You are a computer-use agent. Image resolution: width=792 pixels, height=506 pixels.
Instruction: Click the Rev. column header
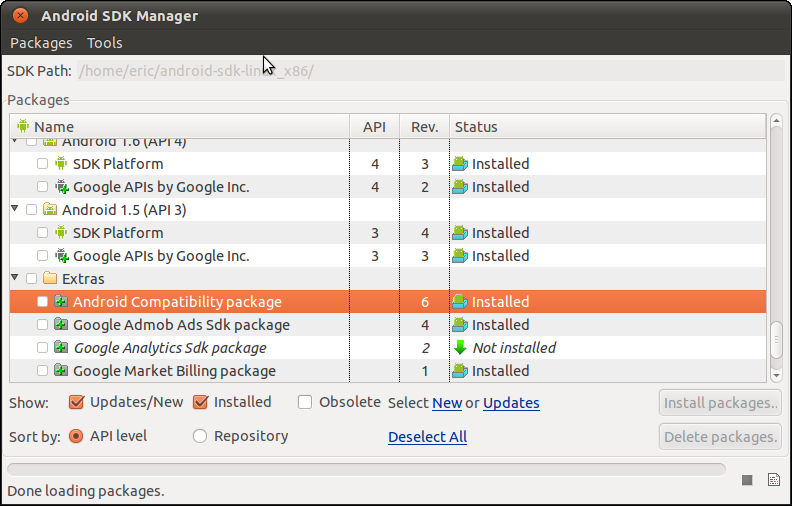424,126
